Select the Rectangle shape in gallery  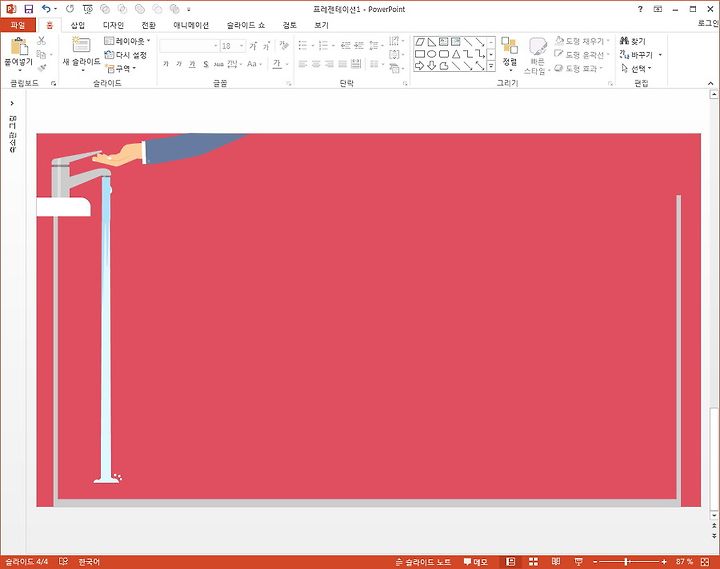pos(420,54)
